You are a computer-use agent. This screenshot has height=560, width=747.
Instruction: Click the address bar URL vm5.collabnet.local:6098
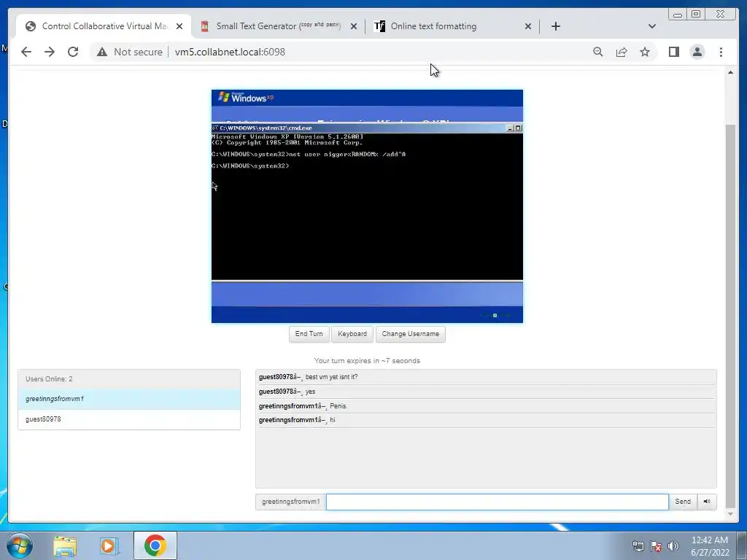(230, 52)
